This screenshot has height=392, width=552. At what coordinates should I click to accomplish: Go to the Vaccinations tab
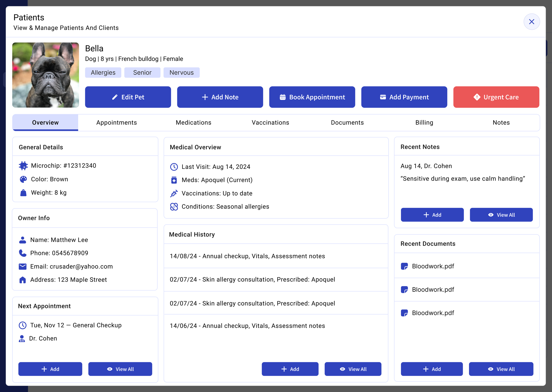click(x=270, y=123)
